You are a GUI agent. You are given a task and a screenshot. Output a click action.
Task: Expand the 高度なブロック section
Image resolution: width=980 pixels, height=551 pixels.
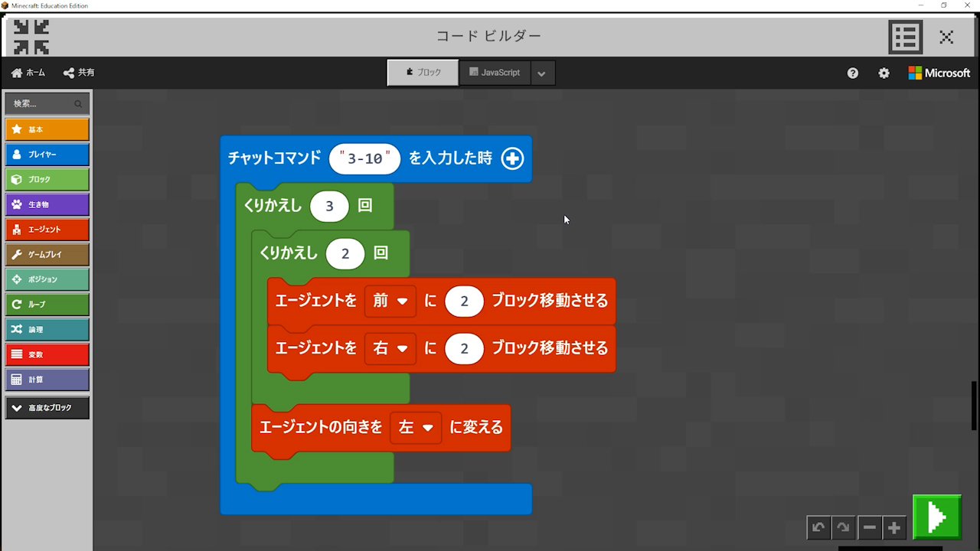(47, 408)
